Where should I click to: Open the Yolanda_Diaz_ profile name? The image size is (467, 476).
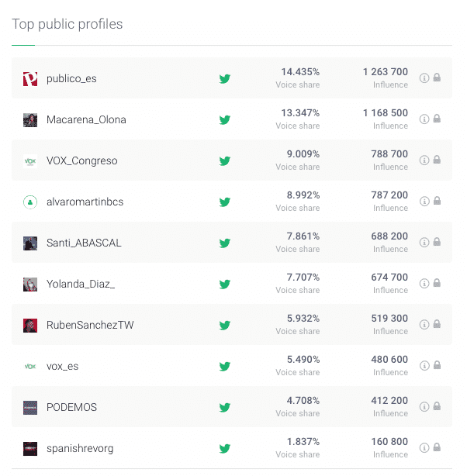[x=81, y=284]
